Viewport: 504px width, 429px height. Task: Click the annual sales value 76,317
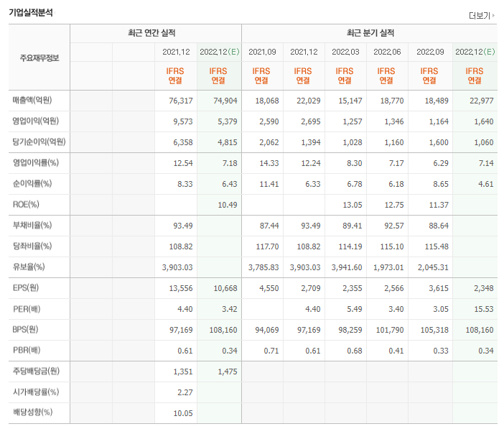[181, 101]
